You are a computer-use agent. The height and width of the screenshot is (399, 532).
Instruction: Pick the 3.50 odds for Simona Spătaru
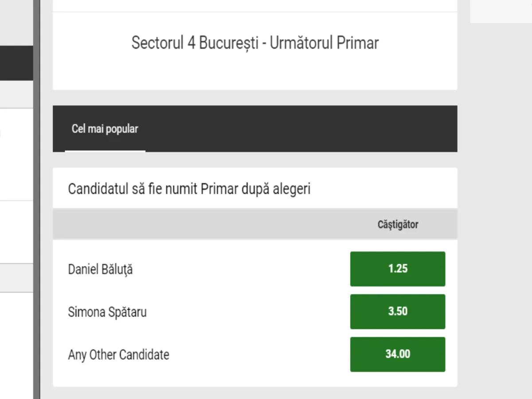(398, 311)
